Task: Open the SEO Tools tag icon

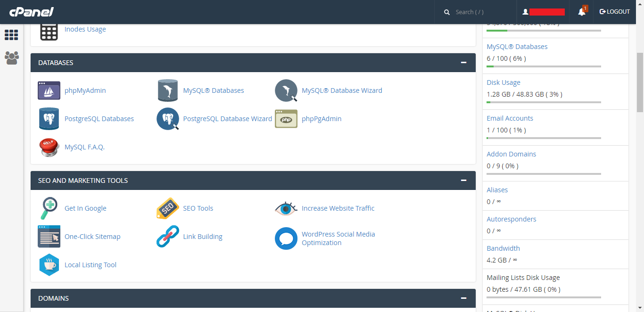Action: [x=168, y=208]
